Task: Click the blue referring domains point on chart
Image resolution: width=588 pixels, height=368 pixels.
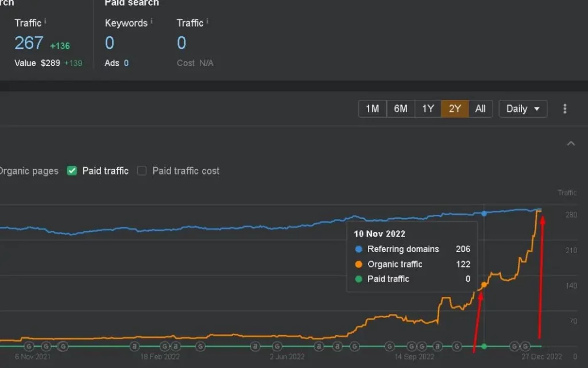Action: [x=484, y=213]
